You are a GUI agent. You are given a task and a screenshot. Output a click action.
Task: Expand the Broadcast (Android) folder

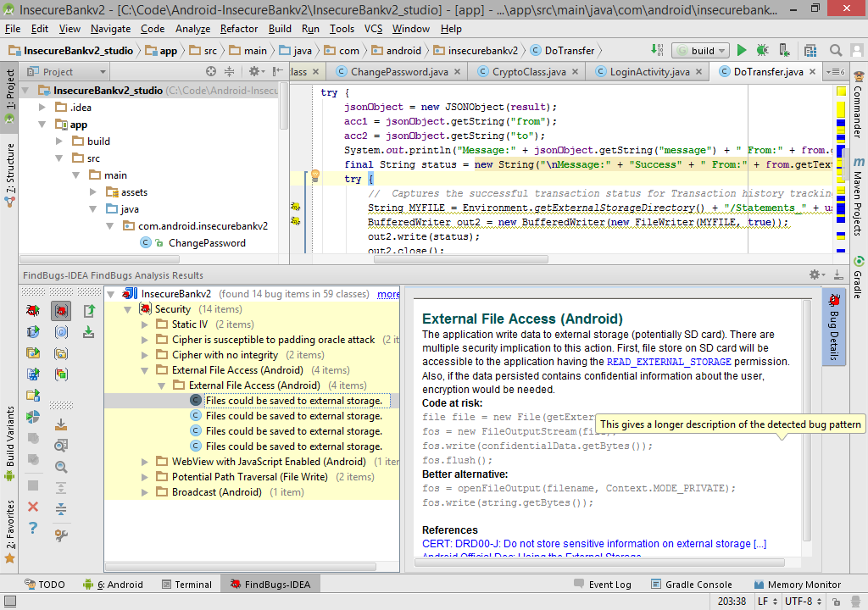(145, 492)
